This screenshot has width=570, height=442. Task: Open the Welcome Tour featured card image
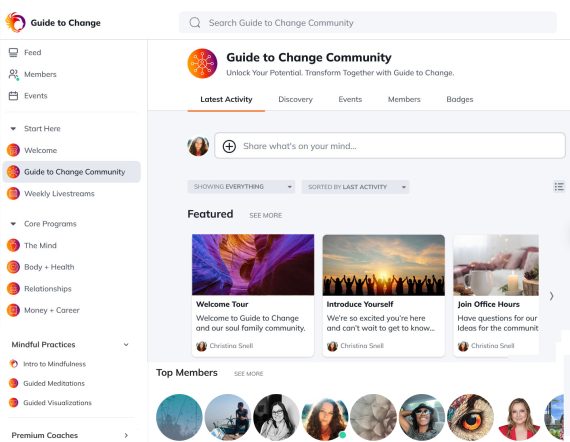(x=253, y=265)
